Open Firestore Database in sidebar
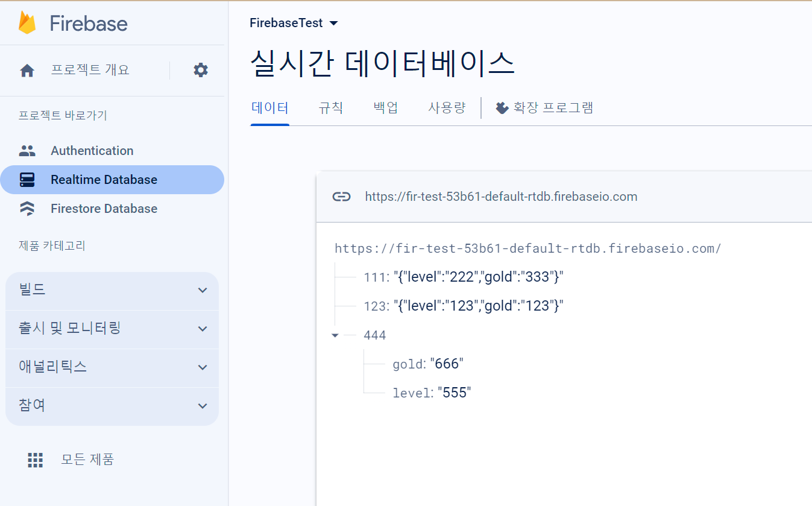 [x=112, y=209]
